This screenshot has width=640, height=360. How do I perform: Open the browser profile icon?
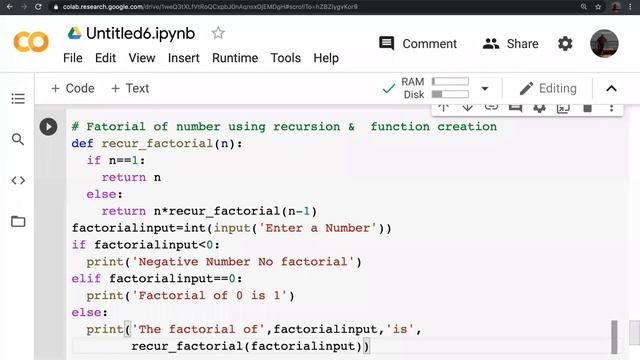(x=616, y=7)
